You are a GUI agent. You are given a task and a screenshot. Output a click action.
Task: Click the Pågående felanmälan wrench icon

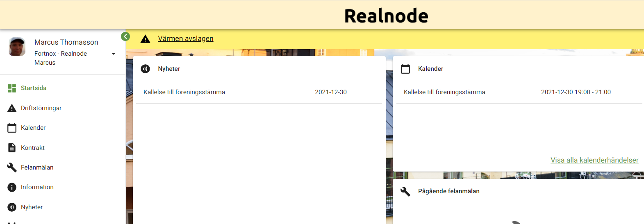[405, 191]
